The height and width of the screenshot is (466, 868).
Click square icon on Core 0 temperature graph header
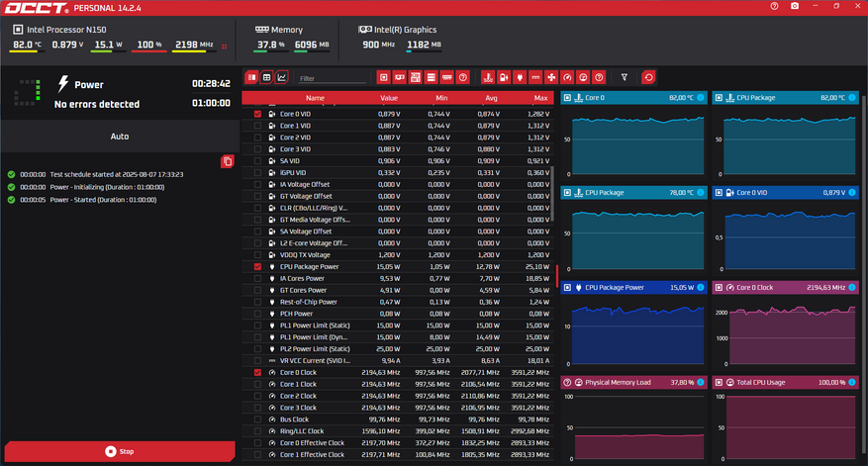pos(567,97)
